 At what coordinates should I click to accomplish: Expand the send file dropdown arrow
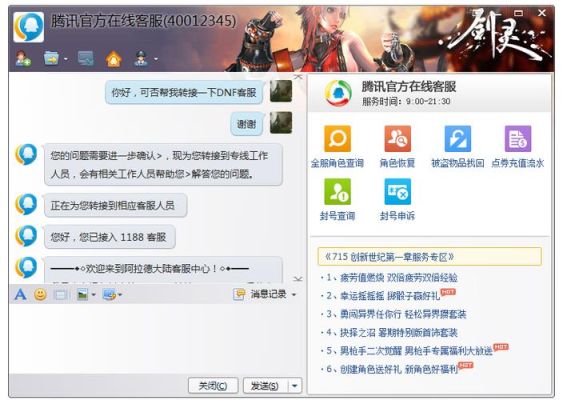tap(65, 59)
